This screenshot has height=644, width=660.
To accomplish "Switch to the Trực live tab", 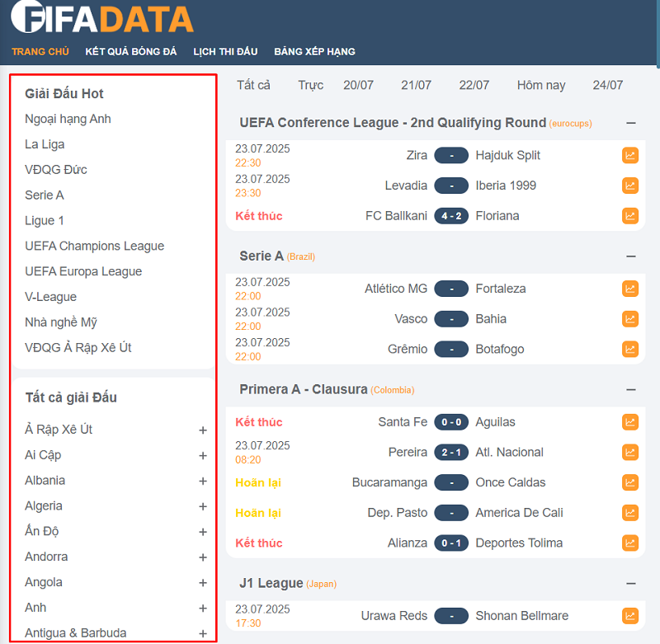I will point(311,85).
